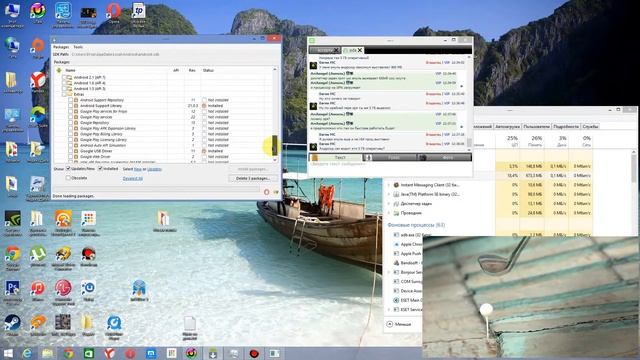Open the Uplay desktop shortcut

pos(88,291)
